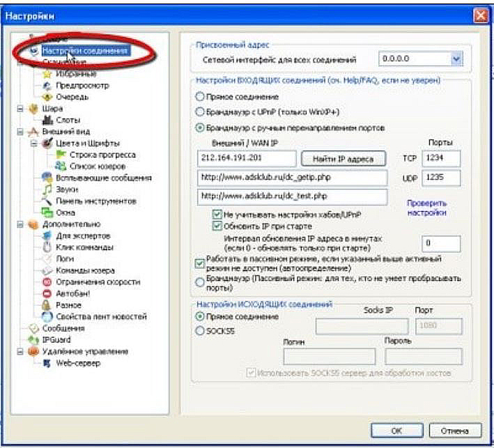Click the IPGuard icon in tree
Viewport: 494px width, 448px height.
tap(33, 339)
